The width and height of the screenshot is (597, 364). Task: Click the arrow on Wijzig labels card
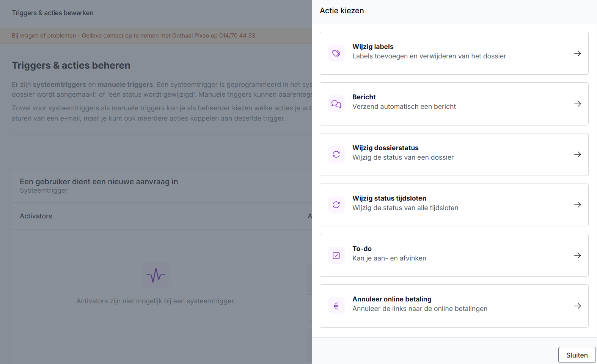coord(577,53)
